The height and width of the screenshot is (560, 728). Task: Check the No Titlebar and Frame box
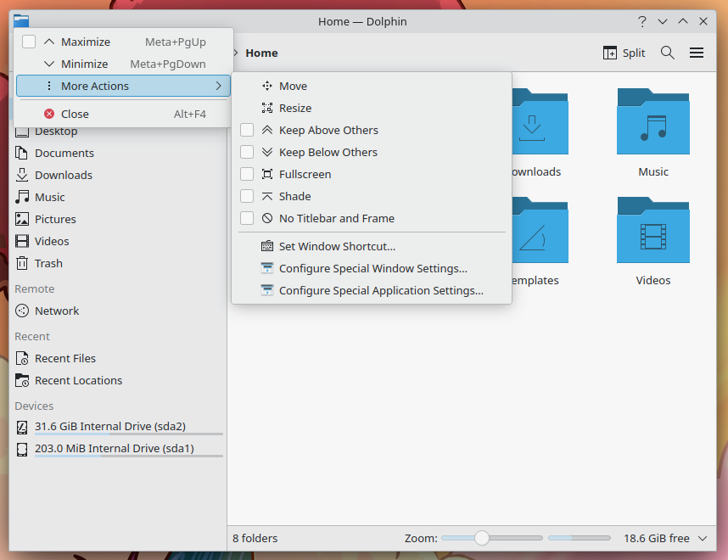[247, 218]
